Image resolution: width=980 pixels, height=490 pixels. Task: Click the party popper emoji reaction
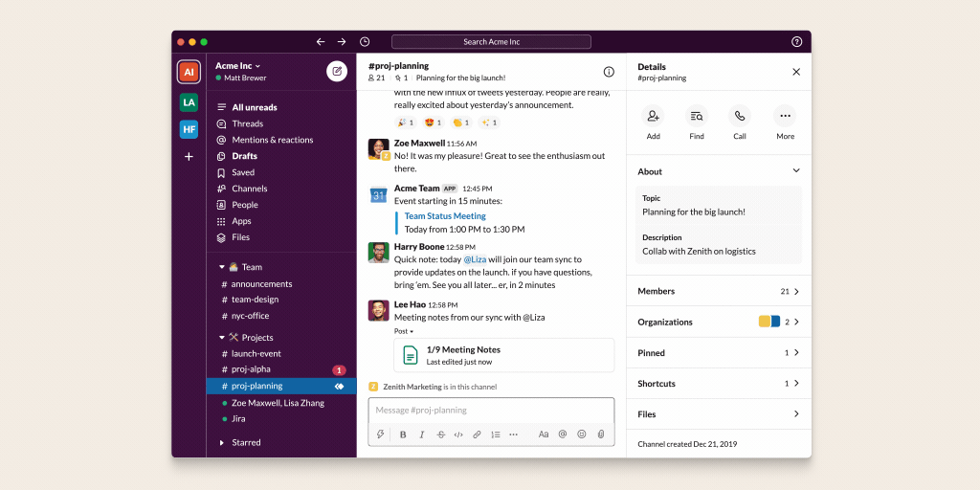point(404,122)
